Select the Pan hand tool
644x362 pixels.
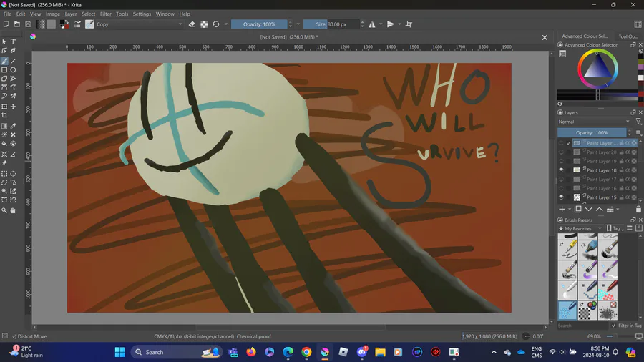[x=13, y=210]
